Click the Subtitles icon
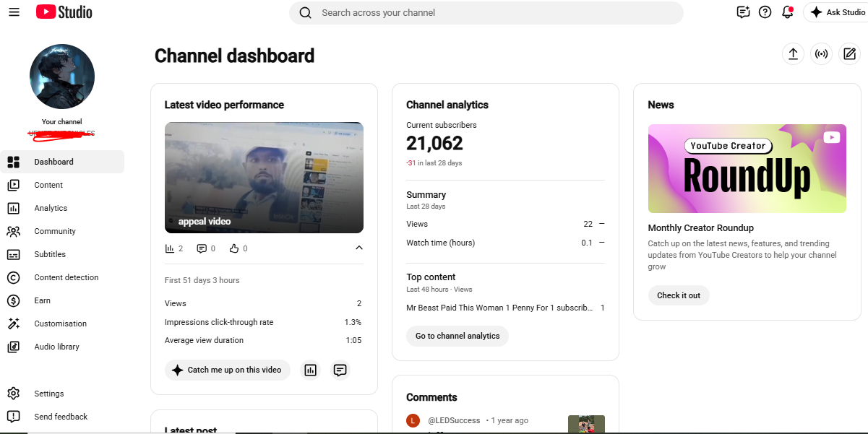868x434 pixels. pyautogui.click(x=13, y=254)
